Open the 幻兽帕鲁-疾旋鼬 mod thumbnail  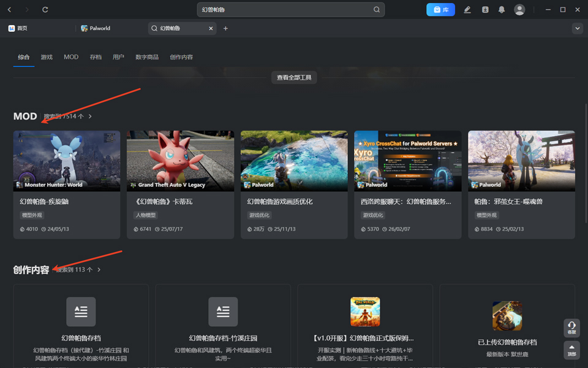[x=67, y=161]
